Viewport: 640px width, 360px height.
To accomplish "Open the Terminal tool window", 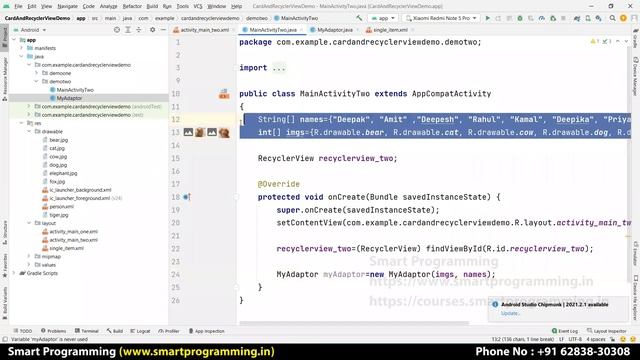I will pos(87,331).
